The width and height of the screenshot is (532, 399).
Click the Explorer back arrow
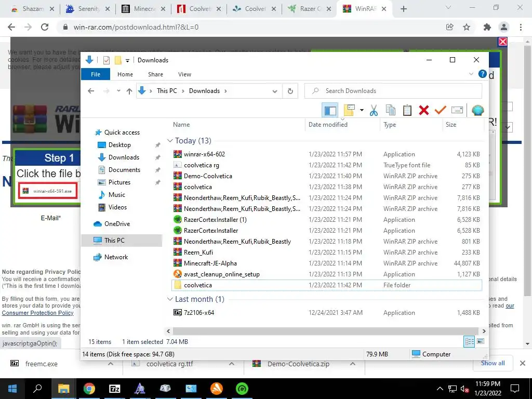tap(91, 91)
